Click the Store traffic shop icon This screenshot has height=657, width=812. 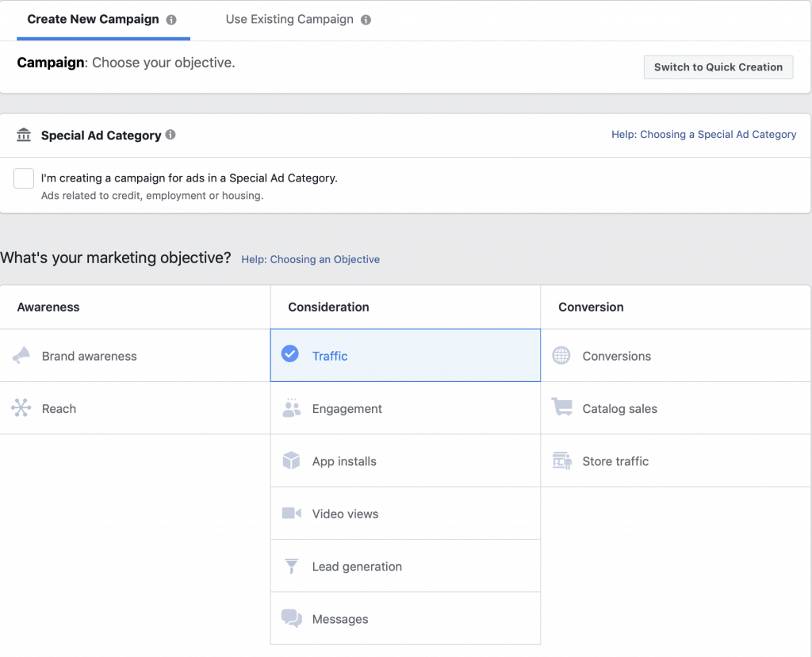coord(561,461)
